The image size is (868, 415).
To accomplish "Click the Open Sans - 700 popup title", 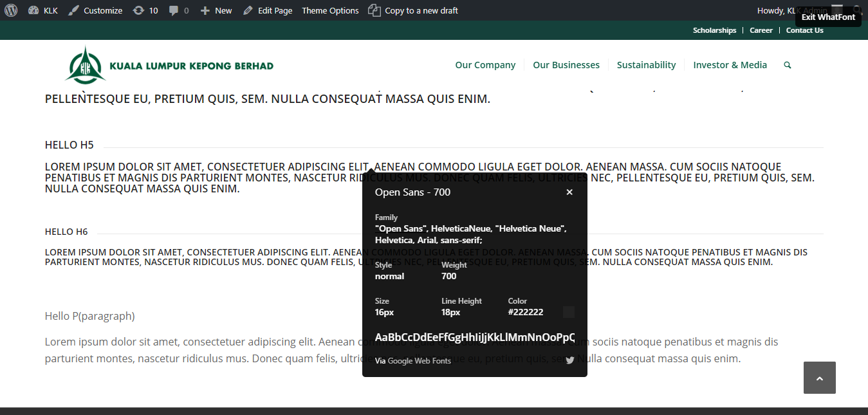I will (412, 192).
